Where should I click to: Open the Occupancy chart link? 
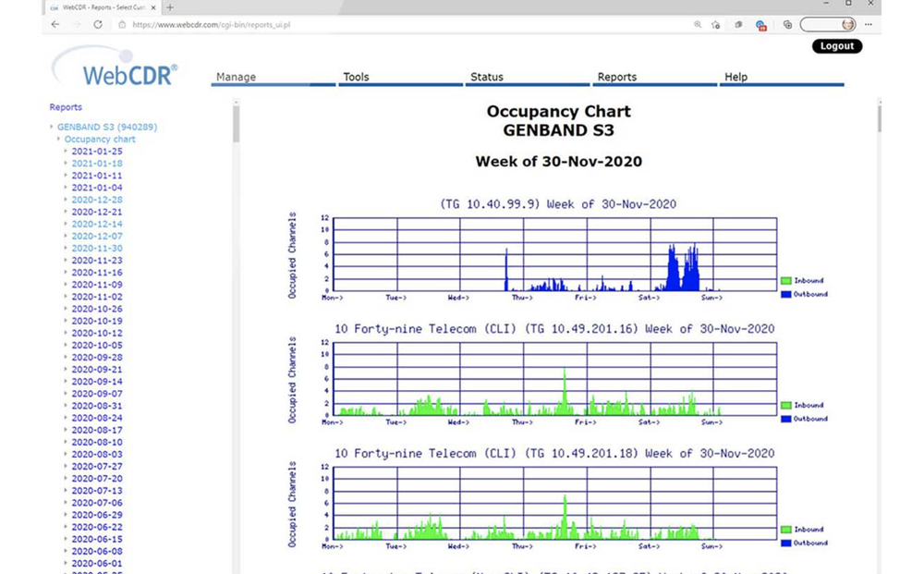[x=100, y=139]
